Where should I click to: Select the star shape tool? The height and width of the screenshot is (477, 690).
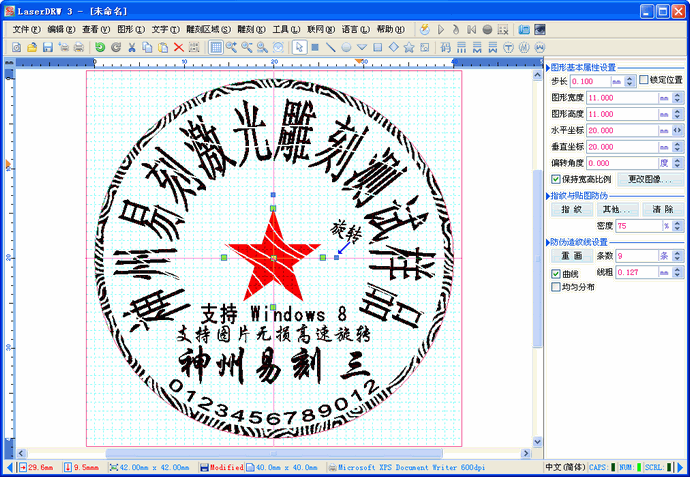pos(409,47)
